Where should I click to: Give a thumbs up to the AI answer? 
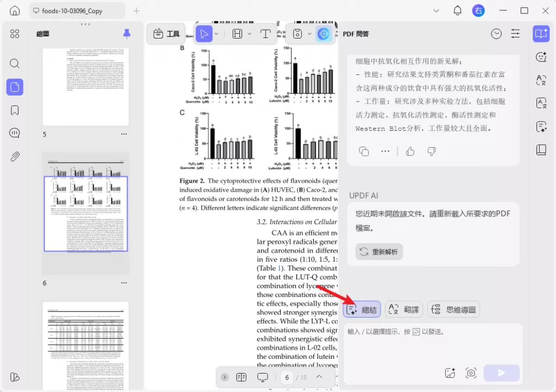click(x=410, y=151)
